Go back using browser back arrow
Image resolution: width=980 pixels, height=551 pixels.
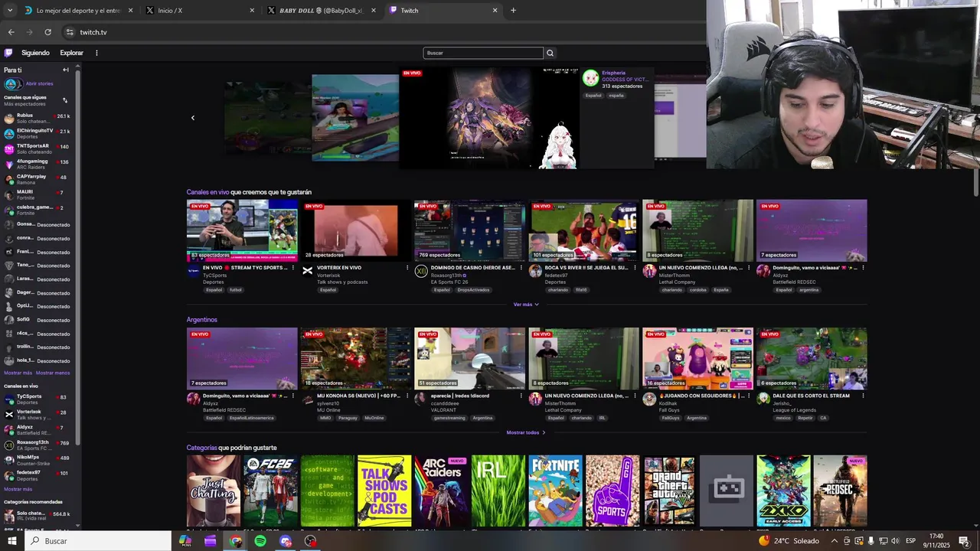(x=11, y=32)
